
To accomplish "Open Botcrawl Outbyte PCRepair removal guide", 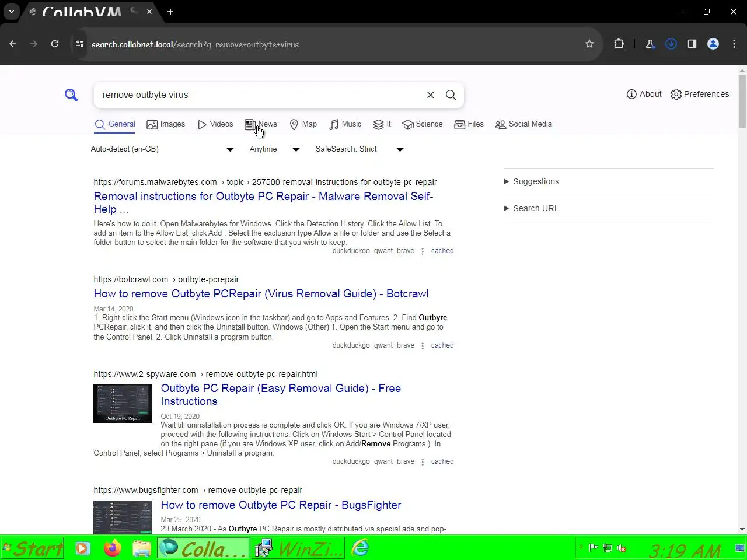I will point(261,293).
